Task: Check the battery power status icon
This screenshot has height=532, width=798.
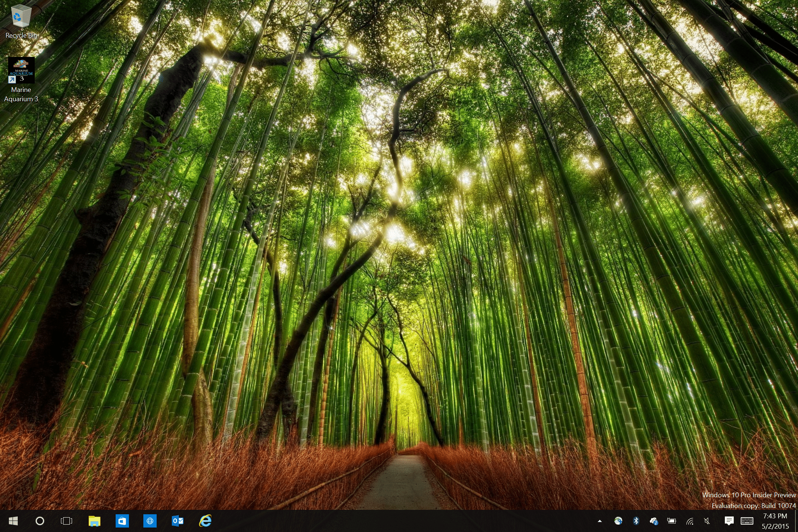Action: tap(671, 521)
